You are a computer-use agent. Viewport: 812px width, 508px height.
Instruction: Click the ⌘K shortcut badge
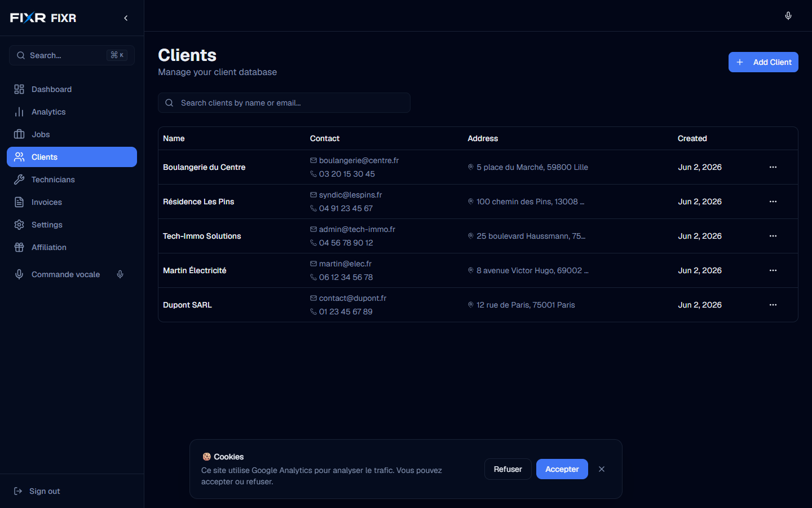point(117,55)
